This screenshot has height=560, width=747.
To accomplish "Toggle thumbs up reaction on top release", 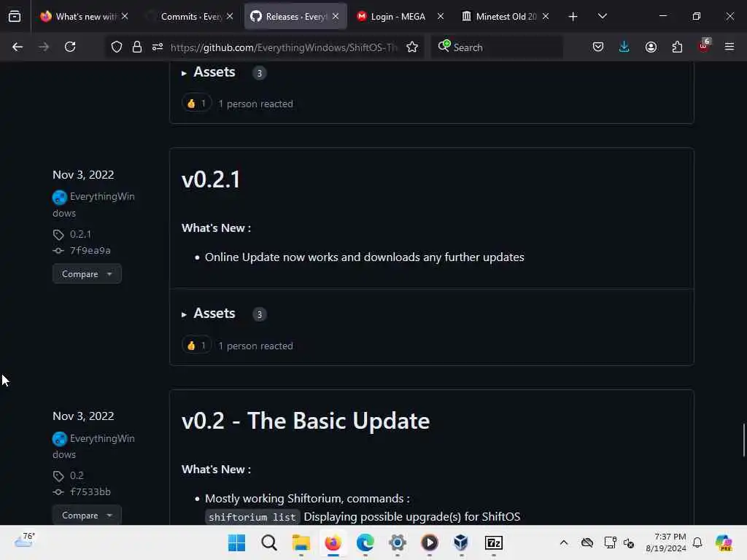I will (196, 104).
